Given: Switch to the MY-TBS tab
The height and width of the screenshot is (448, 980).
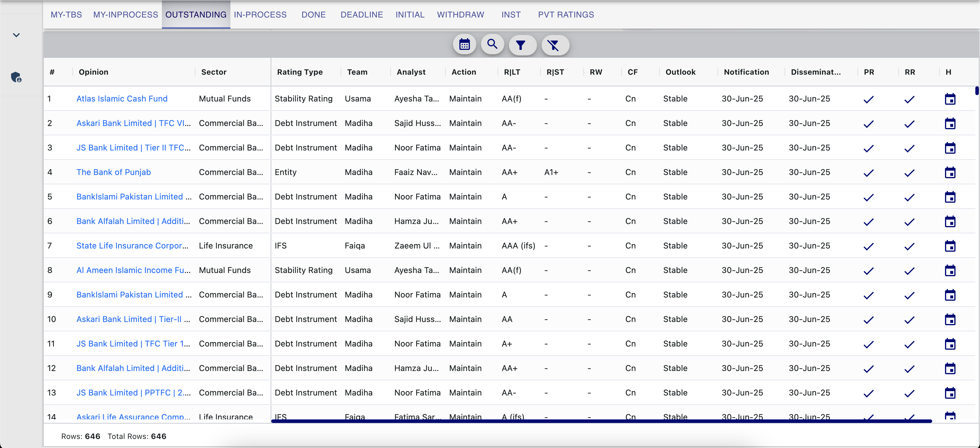Looking at the screenshot, I should pyautogui.click(x=66, y=15).
